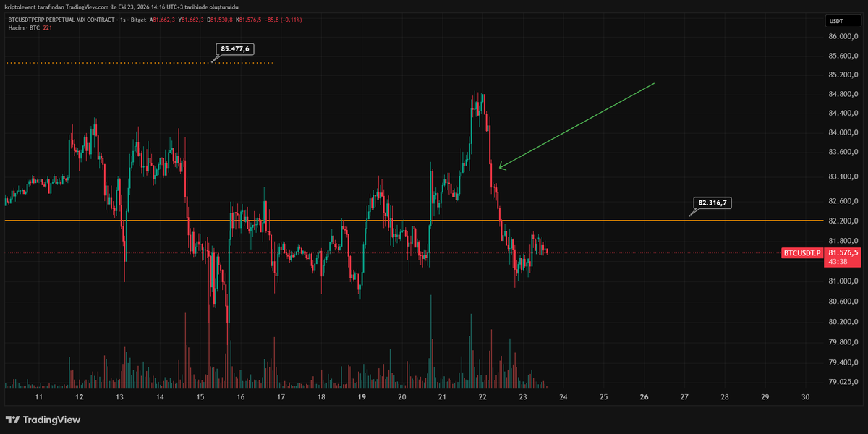Click the 82.316,7 price label callout
868x434 pixels.
point(712,203)
